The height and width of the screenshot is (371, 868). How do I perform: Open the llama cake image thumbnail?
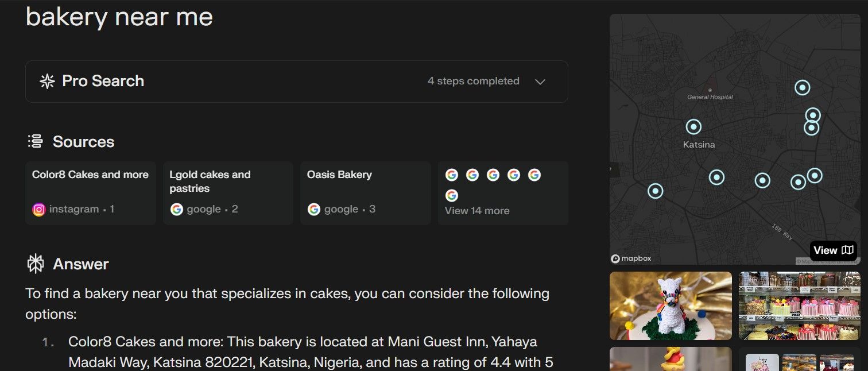(x=670, y=306)
